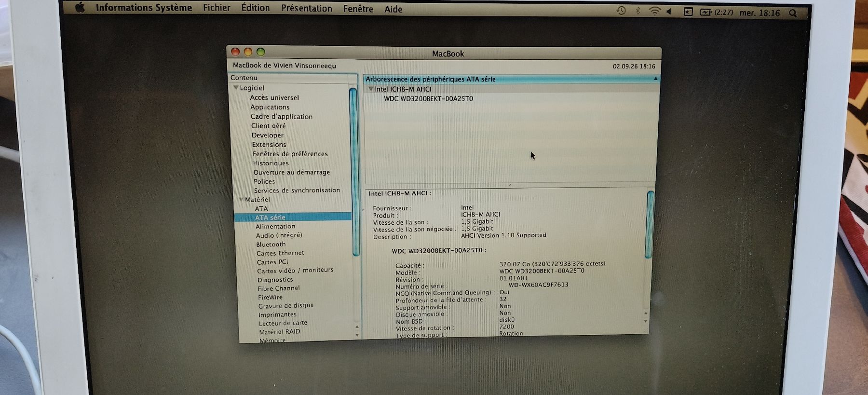
Task: Select Alimentation in the sidebar
Action: (275, 226)
